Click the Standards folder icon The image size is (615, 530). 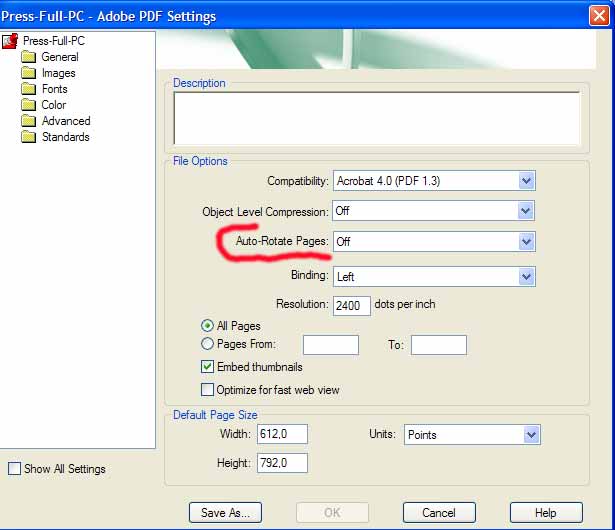[29, 137]
